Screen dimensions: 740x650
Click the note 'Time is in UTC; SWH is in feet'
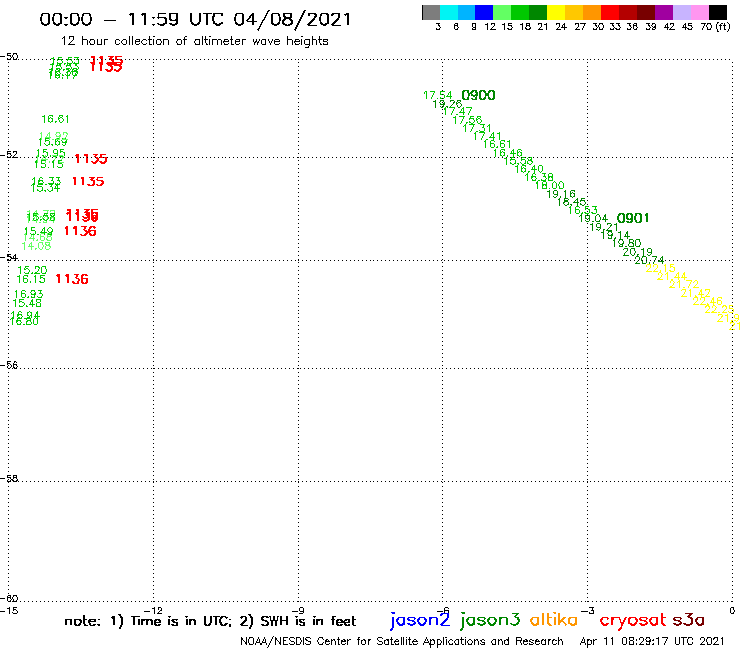tap(210, 621)
